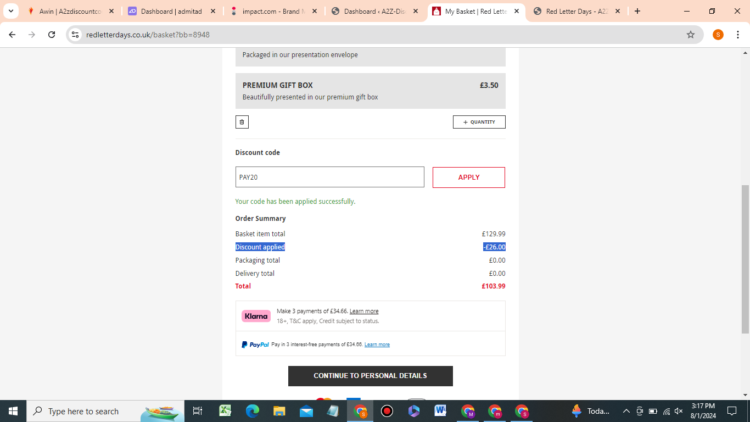
Task: Go back to the previous page
Action: pyautogui.click(x=12, y=34)
